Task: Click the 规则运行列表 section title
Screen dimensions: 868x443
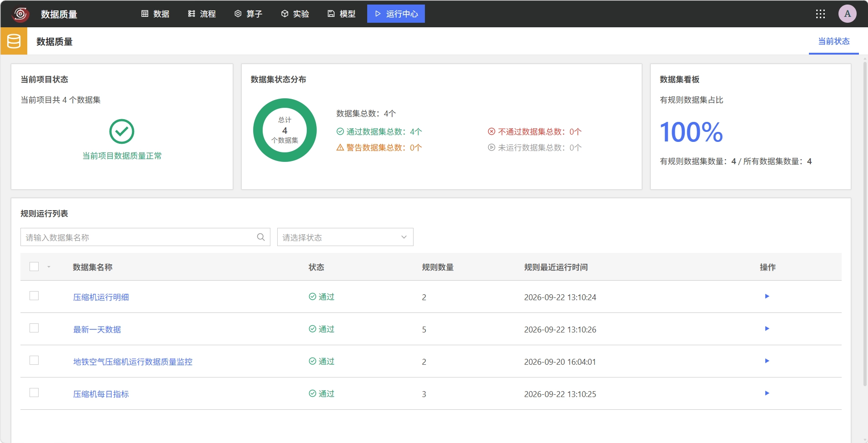Action: tap(44, 214)
